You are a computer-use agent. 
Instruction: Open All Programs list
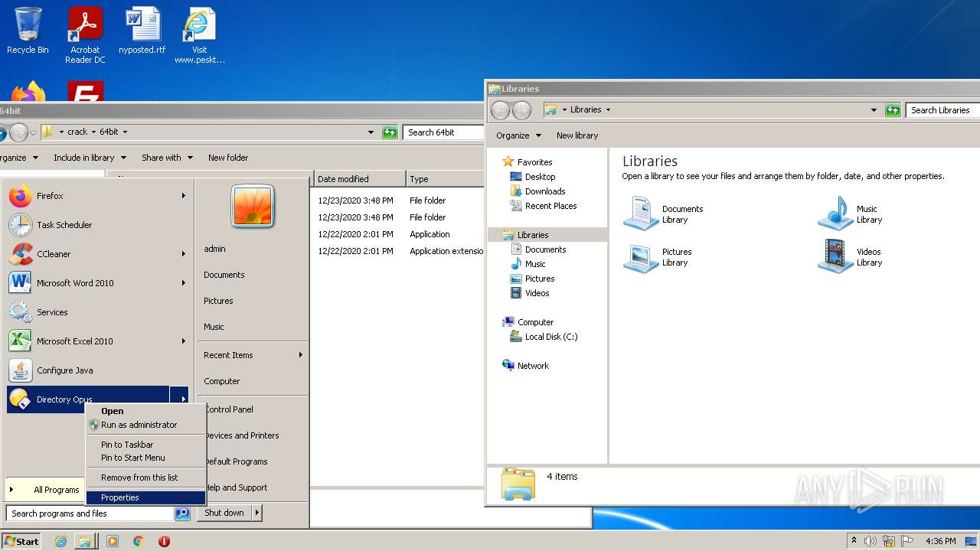coord(46,490)
